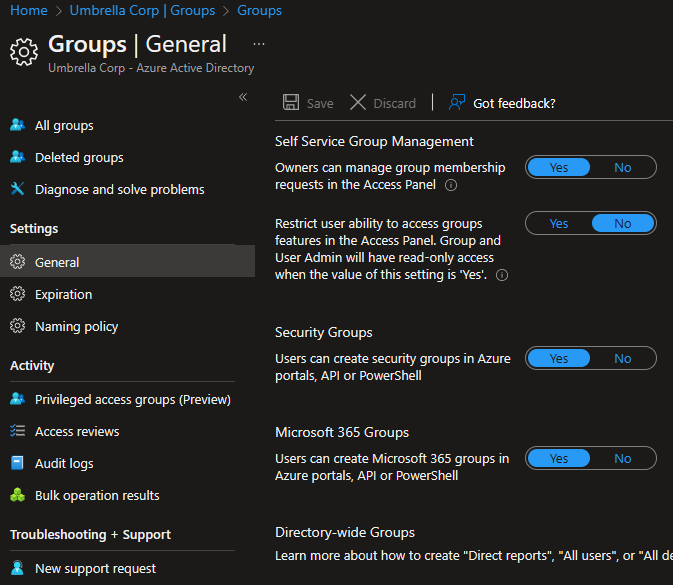The height and width of the screenshot is (585, 673).
Task: Click the Activity section header
Action: coord(32,365)
